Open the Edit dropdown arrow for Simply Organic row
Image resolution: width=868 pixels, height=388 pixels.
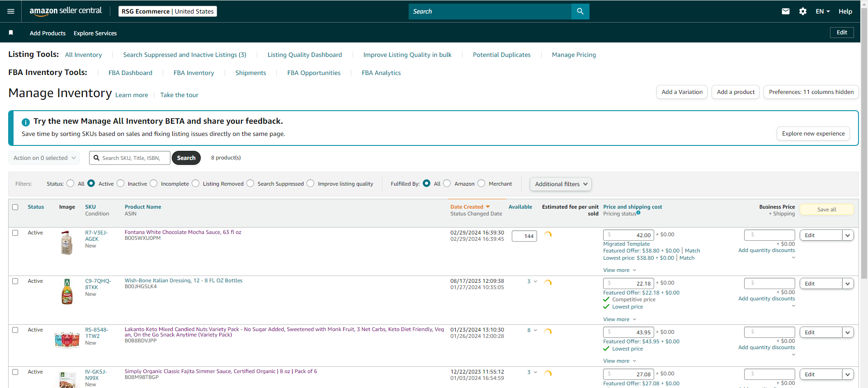(848, 374)
